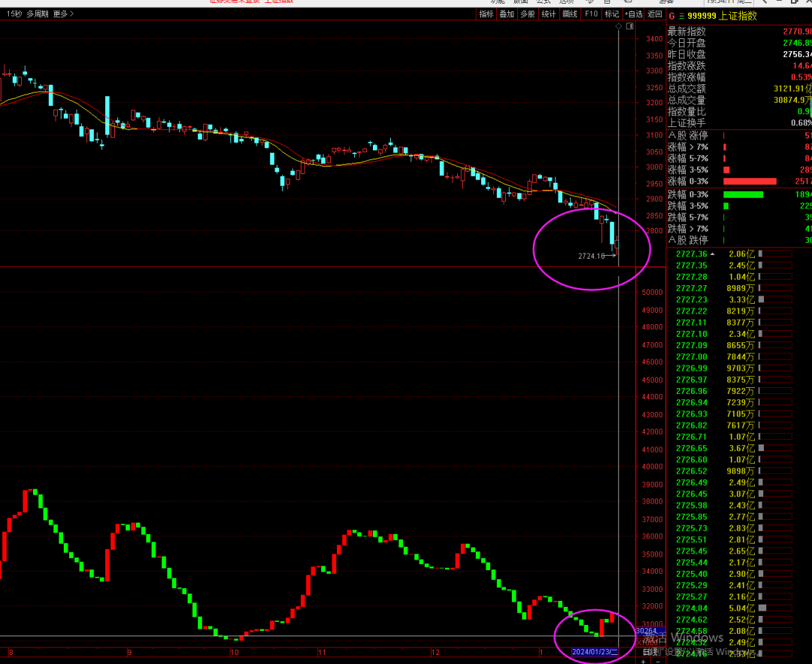This screenshot has height=664, width=812.
Task: Select the 总成交额 row
Action: tap(739, 89)
